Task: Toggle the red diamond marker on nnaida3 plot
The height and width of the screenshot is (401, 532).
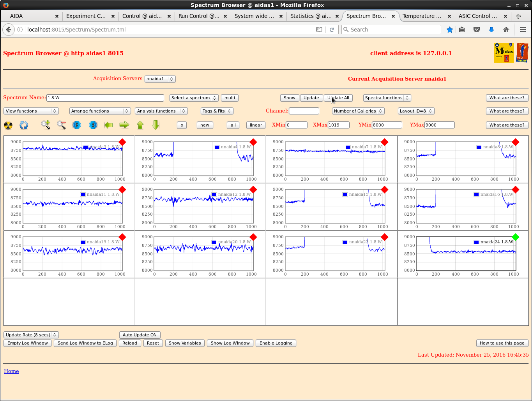Action: [122, 142]
